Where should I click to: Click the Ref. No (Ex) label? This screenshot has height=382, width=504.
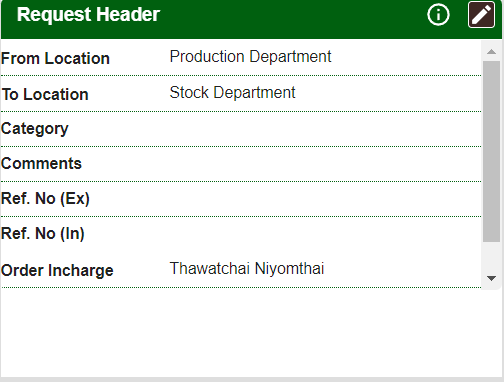click(45, 199)
